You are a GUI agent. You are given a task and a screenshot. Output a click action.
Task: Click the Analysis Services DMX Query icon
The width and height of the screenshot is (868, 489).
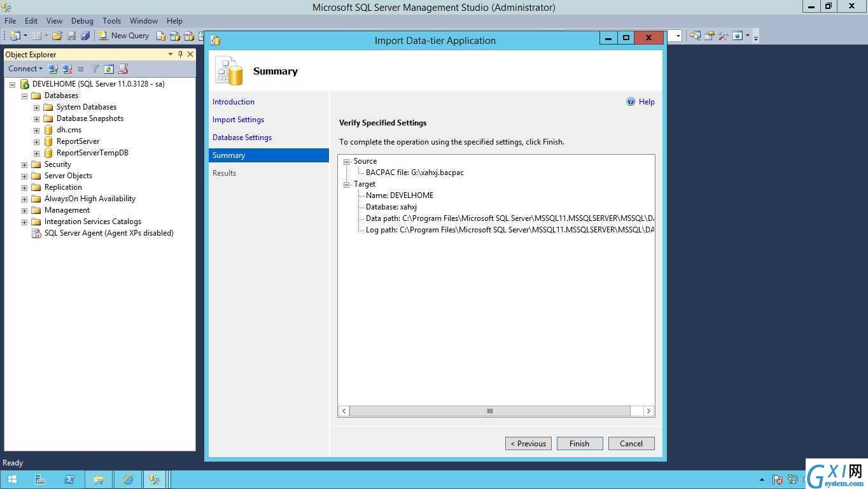tap(189, 36)
